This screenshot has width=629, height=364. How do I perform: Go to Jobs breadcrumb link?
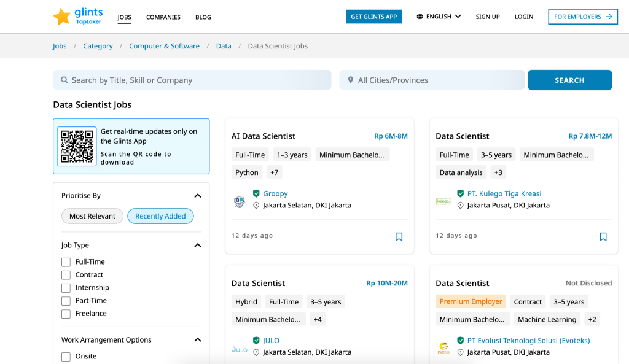coord(60,46)
